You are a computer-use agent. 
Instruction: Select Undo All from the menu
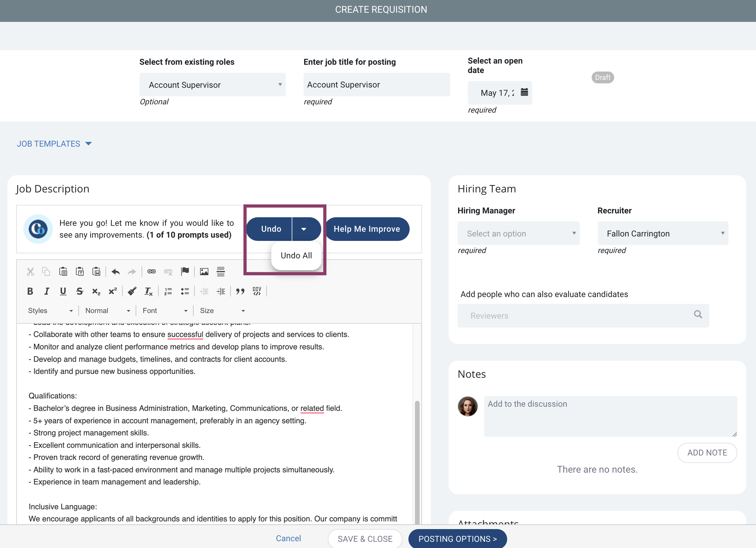tap(296, 255)
